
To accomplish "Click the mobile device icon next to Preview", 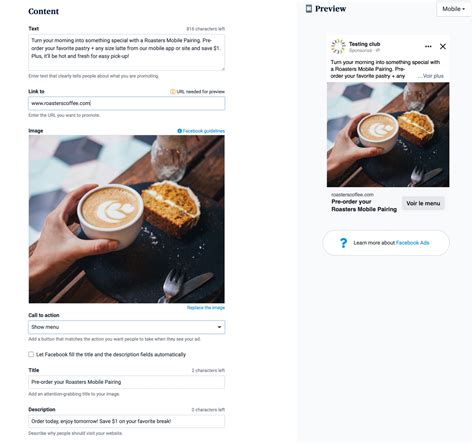I will (x=309, y=9).
